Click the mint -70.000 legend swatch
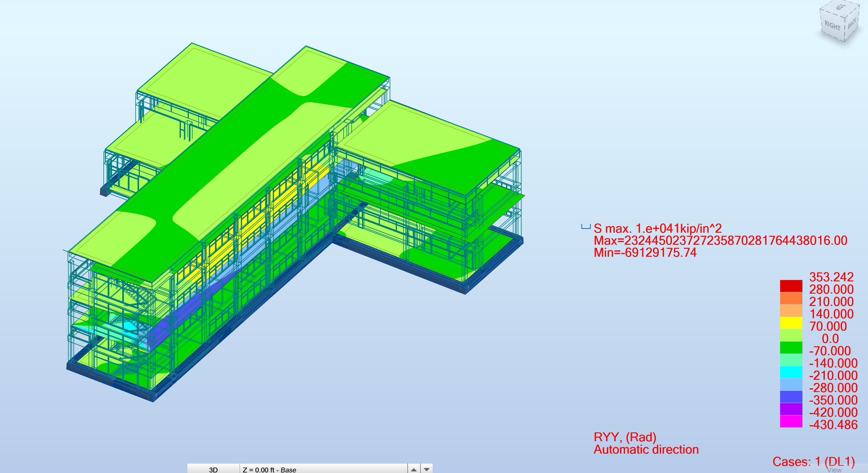Viewport: 868px width, 473px height. point(791,360)
